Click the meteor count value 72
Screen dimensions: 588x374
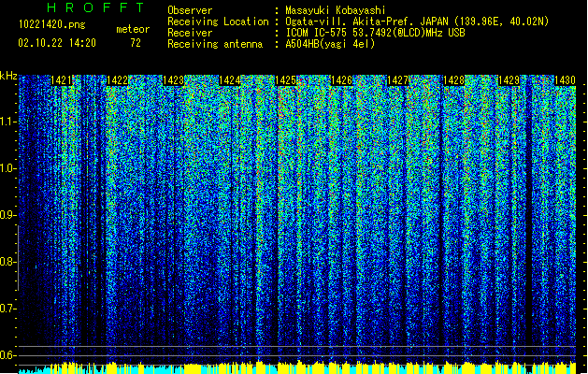coord(136,43)
